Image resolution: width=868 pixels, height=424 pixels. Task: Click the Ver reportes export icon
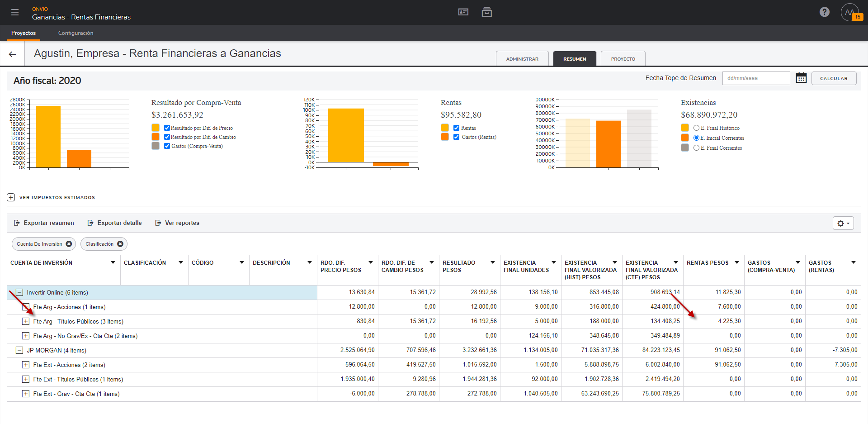pos(158,223)
